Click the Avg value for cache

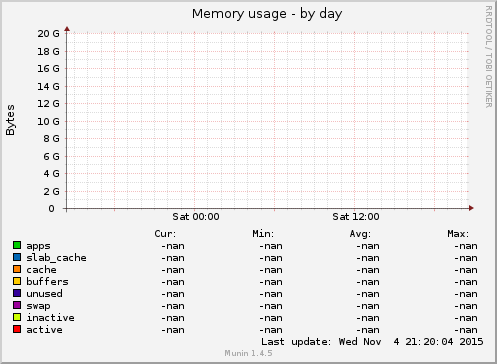(x=368, y=270)
